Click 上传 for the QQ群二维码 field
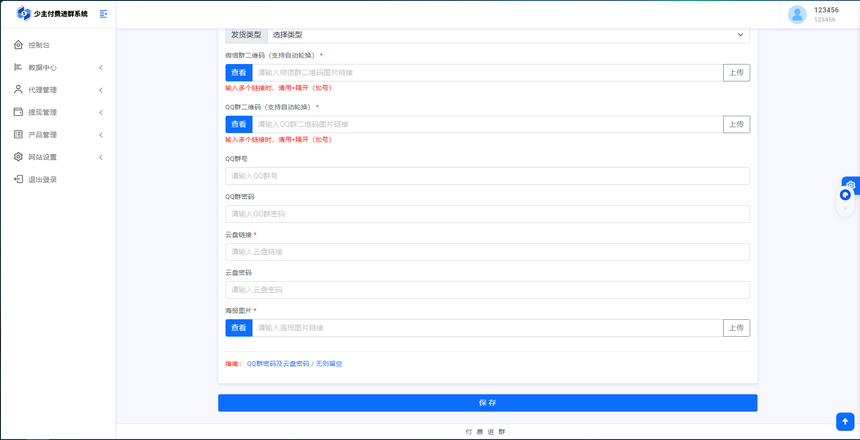 point(736,124)
